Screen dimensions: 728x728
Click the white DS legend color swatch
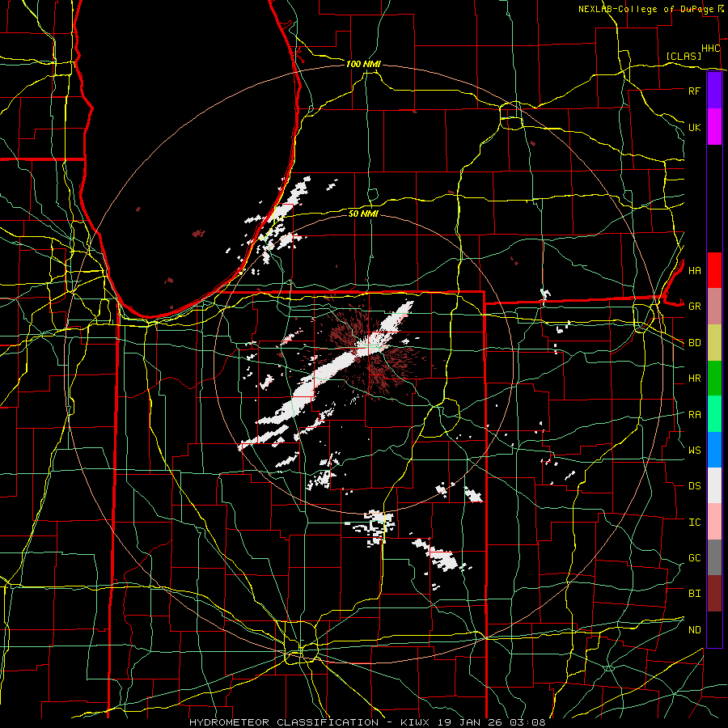tap(714, 485)
